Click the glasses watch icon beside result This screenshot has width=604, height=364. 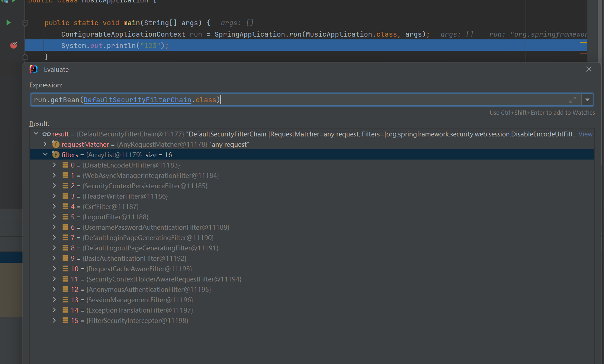tap(47, 134)
